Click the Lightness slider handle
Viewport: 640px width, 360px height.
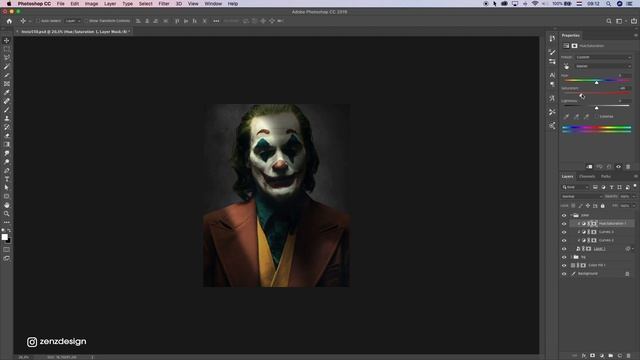tap(596, 108)
